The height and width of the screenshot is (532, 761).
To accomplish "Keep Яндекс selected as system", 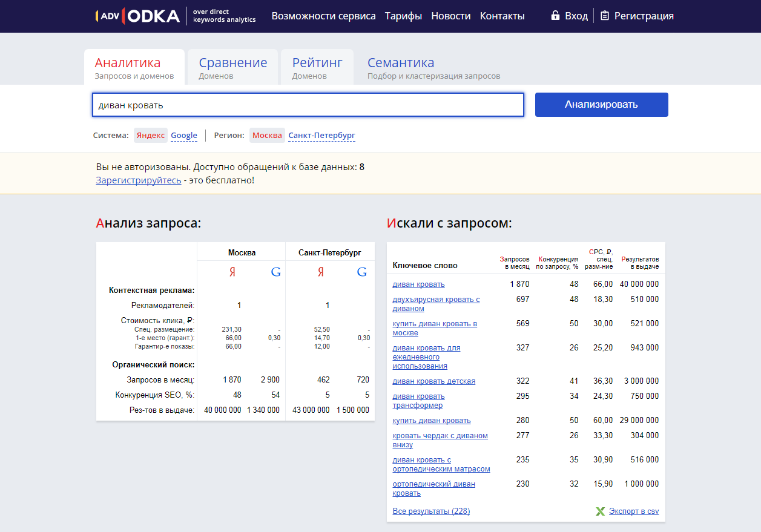I will click(x=150, y=135).
